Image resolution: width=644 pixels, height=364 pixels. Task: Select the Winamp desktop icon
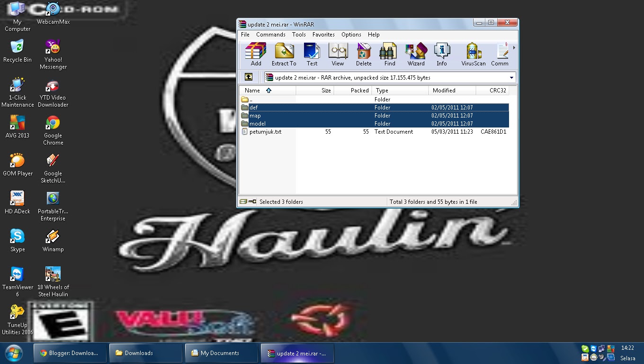tap(53, 241)
